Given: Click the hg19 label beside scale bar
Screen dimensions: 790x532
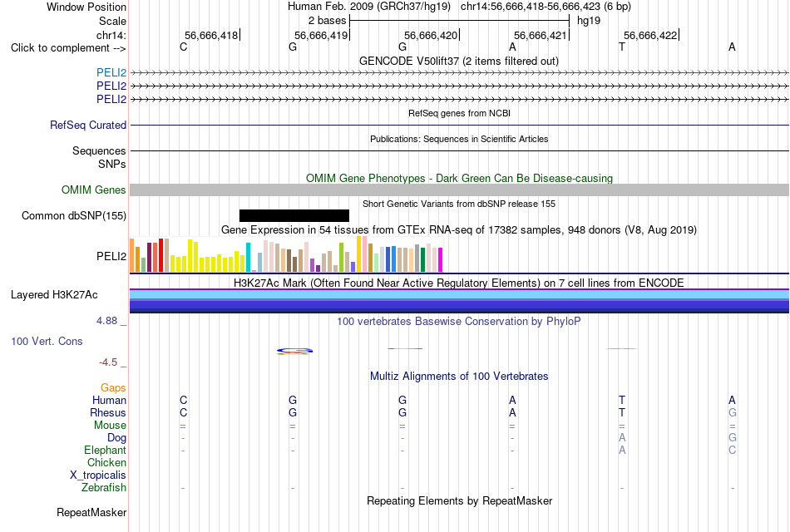Looking at the screenshot, I should 589,21.
